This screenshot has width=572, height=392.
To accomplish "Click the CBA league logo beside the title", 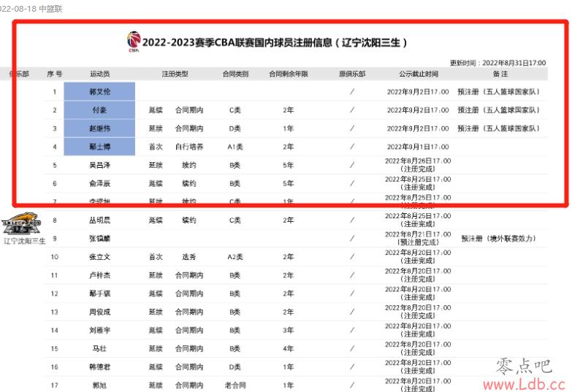I will (134, 42).
